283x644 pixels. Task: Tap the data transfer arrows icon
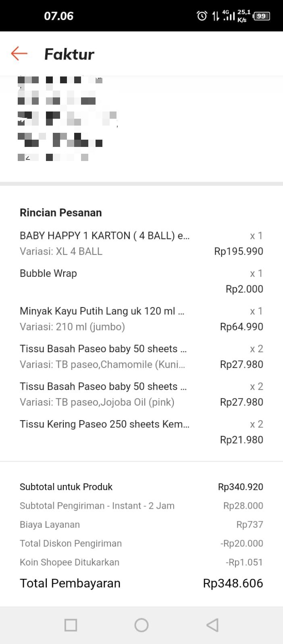click(x=216, y=16)
